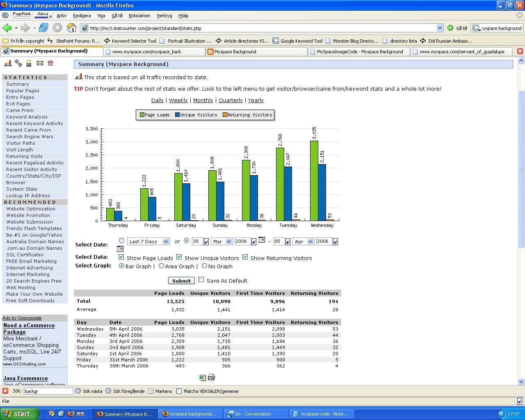The image size is (525, 420).
Task: Click the green Page Loads legend swatch
Action: [x=142, y=115]
